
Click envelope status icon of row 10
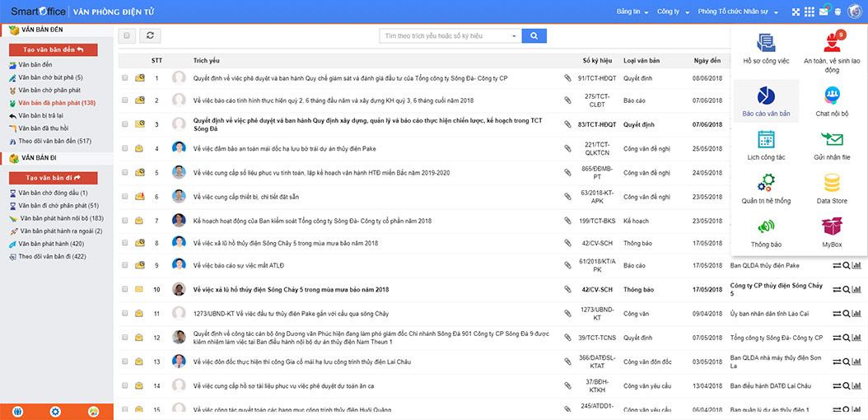[x=139, y=289]
